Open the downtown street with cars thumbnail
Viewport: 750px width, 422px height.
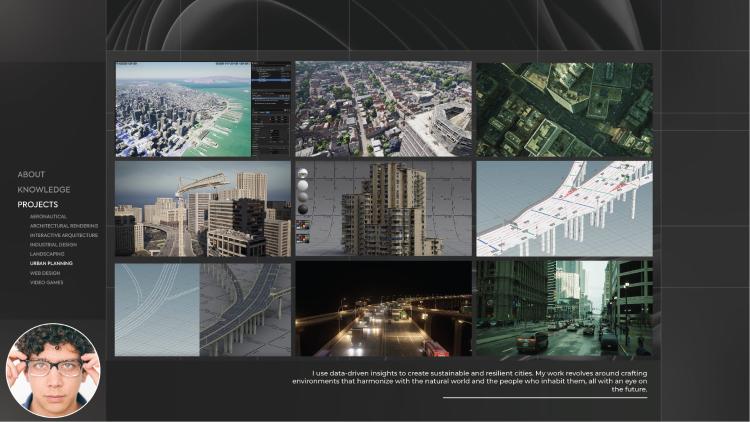coord(564,309)
